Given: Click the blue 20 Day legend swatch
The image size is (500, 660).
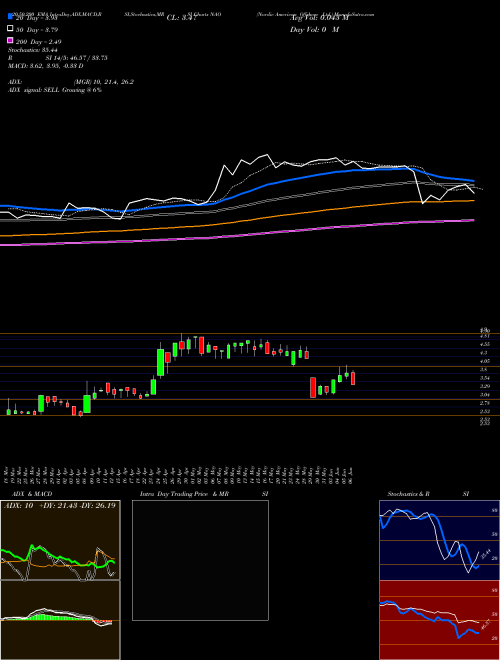Looking at the screenshot, I should coord(10,17).
